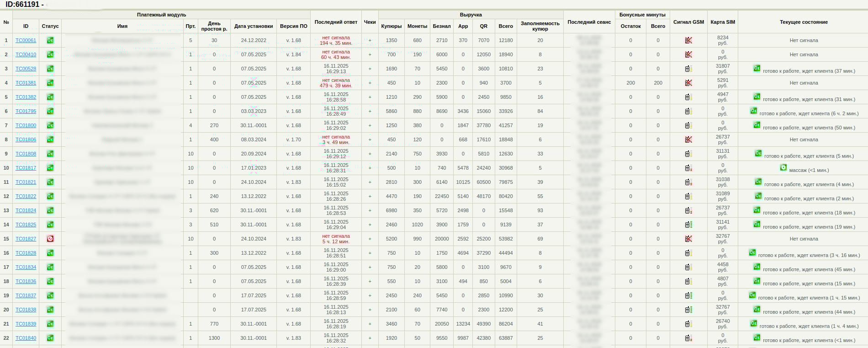
Task: Click the 'Сигнал GSM' column header
Action: click(688, 22)
